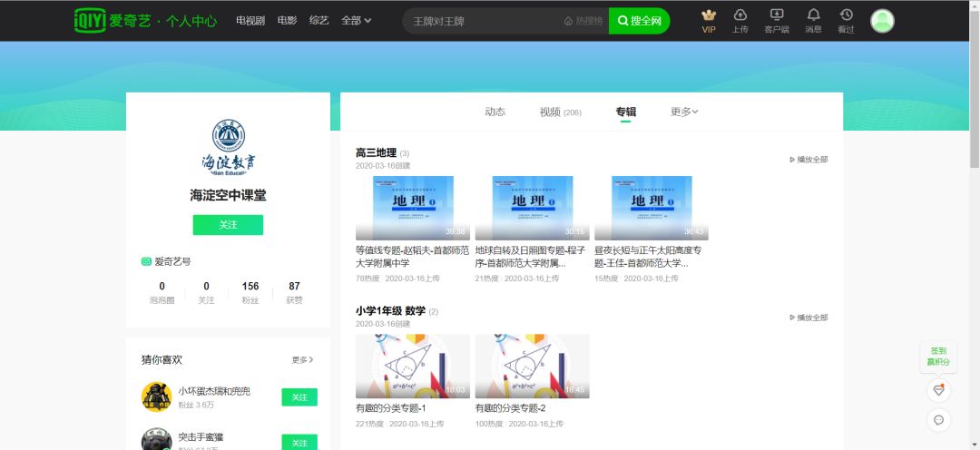Open 地球自转及日照图专题 video thumbnail
980x450 pixels.
(532, 208)
